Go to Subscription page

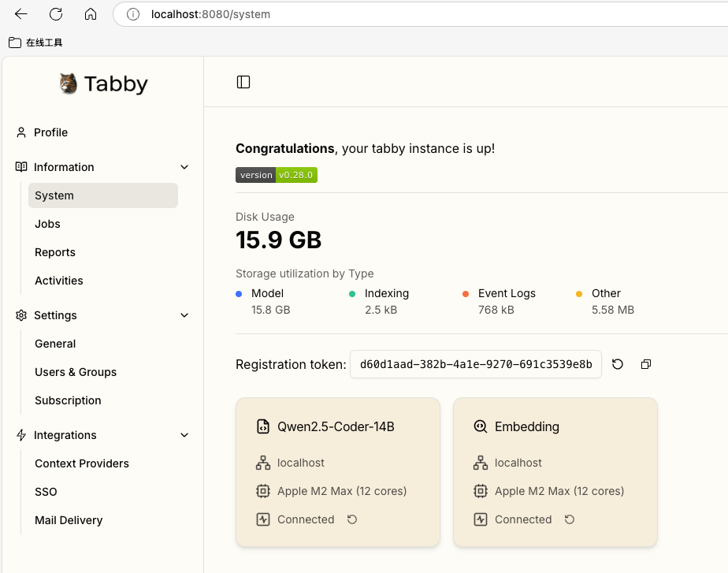(68, 400)
